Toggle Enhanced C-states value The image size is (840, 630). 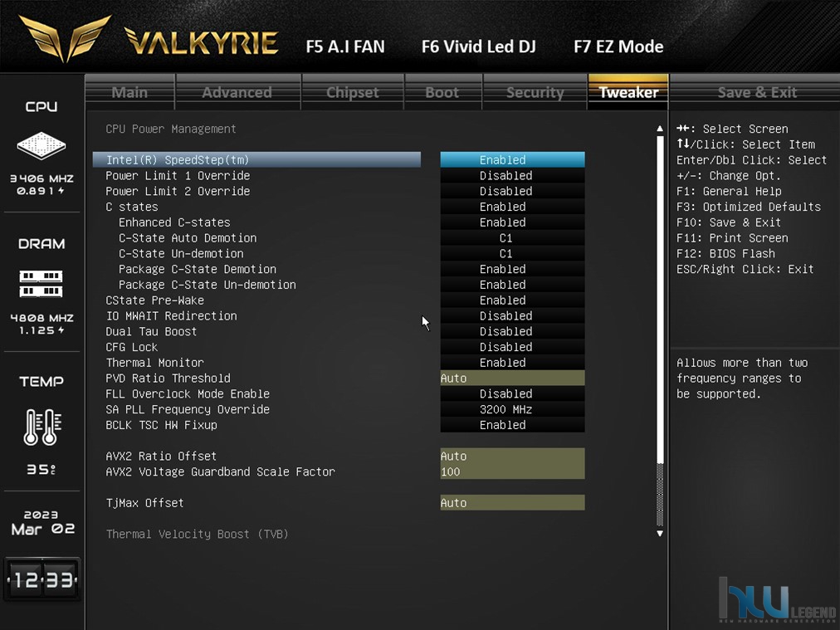513,222
